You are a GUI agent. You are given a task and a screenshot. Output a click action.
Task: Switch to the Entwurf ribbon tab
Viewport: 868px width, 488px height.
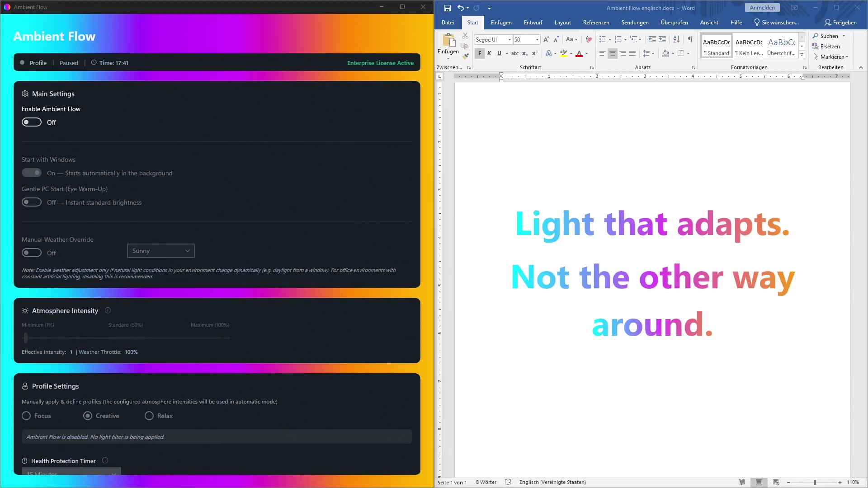(x=533, y=23)
